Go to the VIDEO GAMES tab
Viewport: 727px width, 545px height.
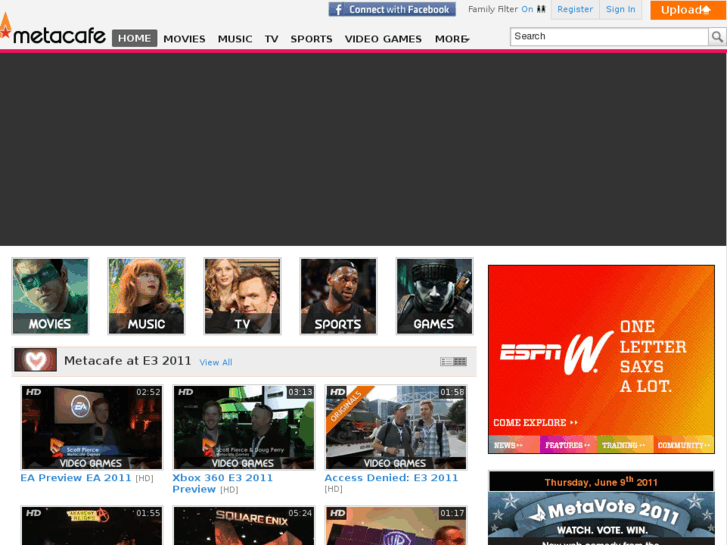(x=383, y=39)
